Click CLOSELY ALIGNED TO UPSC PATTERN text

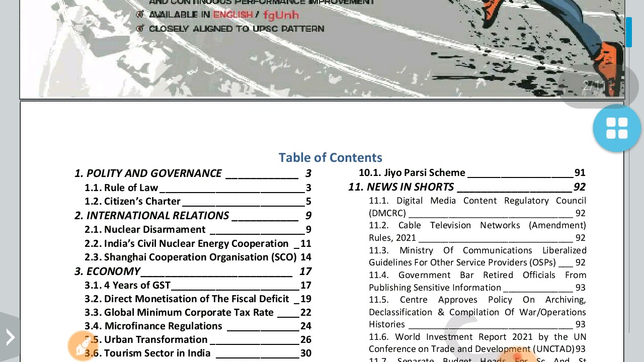point(236,29)
